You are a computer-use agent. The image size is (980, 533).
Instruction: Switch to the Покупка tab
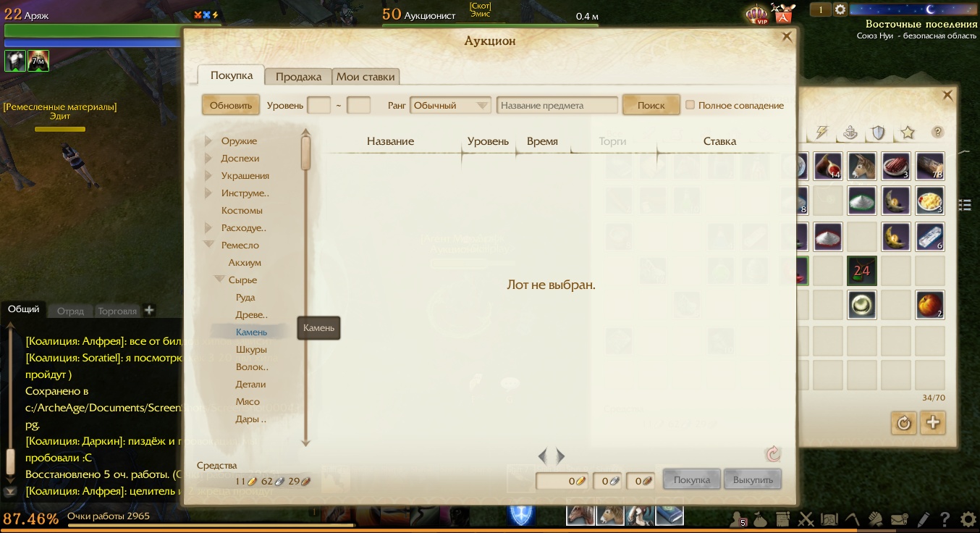click(232, 75)
